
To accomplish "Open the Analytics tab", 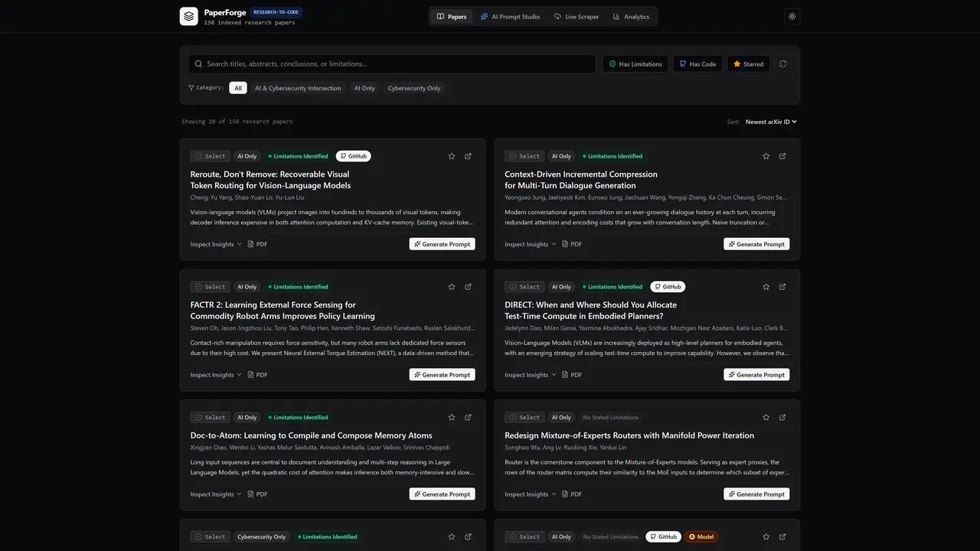I will coord(631,17).
